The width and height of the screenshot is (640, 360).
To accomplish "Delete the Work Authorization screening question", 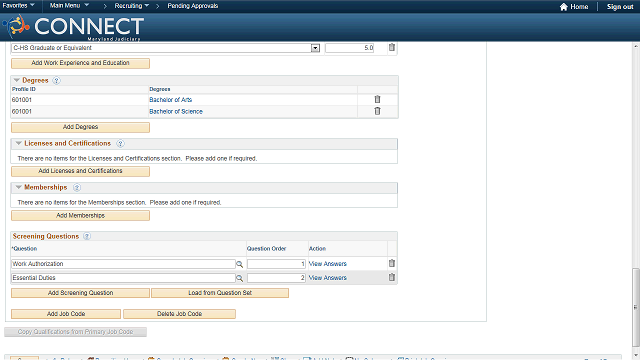I will (391, 263).
